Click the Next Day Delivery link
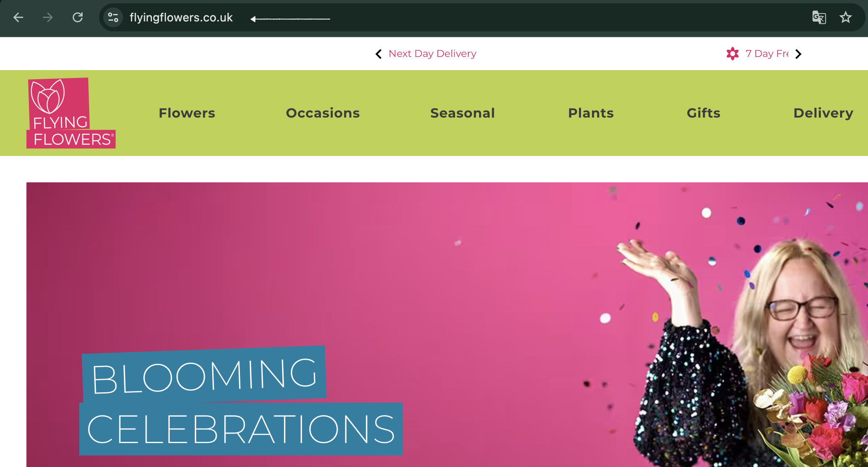 coord(432,54)
